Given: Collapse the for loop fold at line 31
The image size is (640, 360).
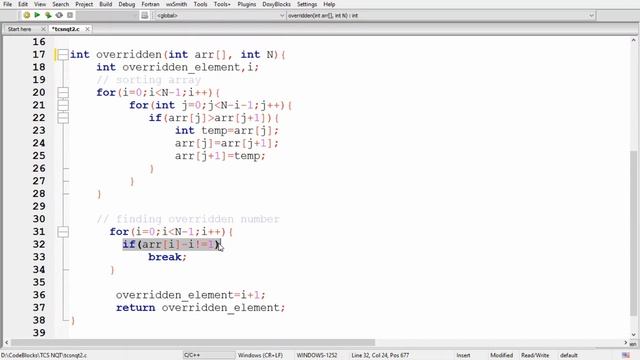Looking at the screenshot, I should 63,231.
